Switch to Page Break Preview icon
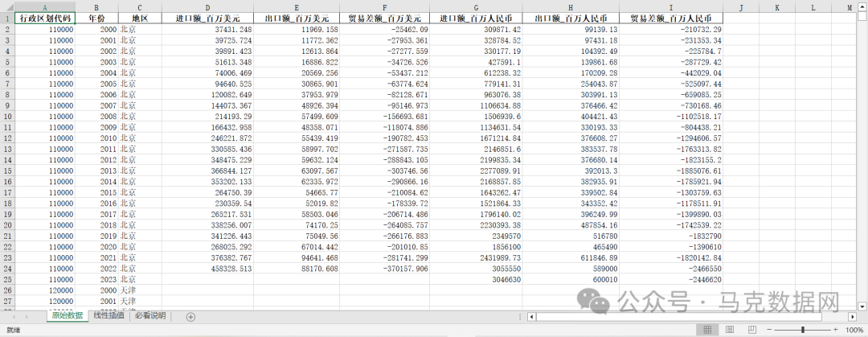 pyautogui.click(x=751, y=330)
